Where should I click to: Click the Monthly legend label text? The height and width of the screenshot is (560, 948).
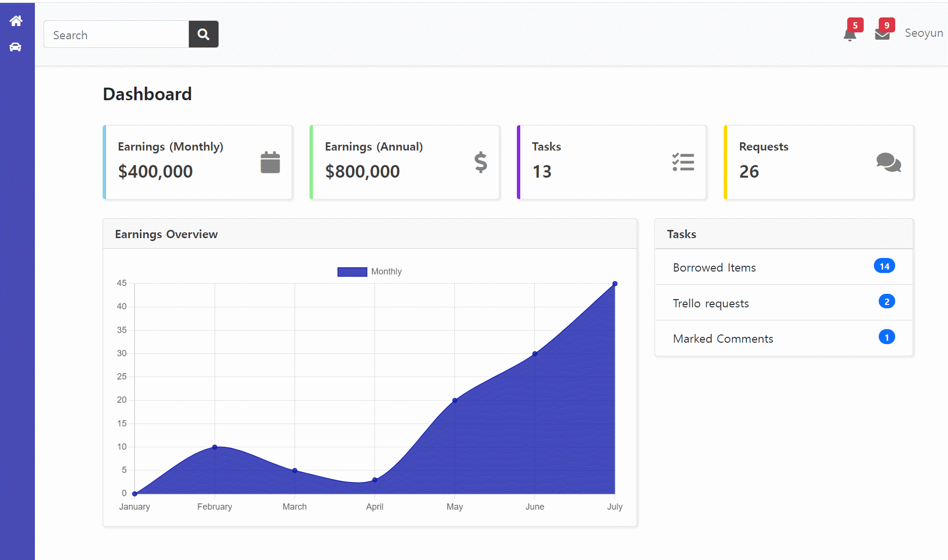[x=386, y=272]
